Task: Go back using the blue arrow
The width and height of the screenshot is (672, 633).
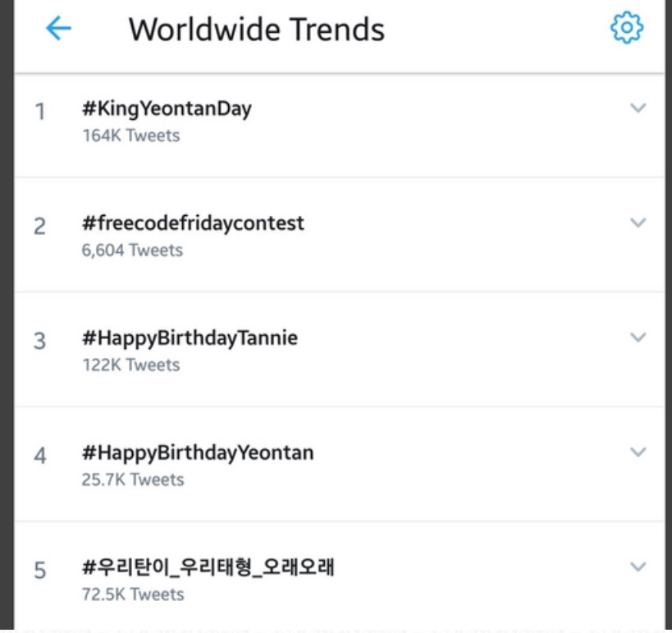Action: coord(58,28)
